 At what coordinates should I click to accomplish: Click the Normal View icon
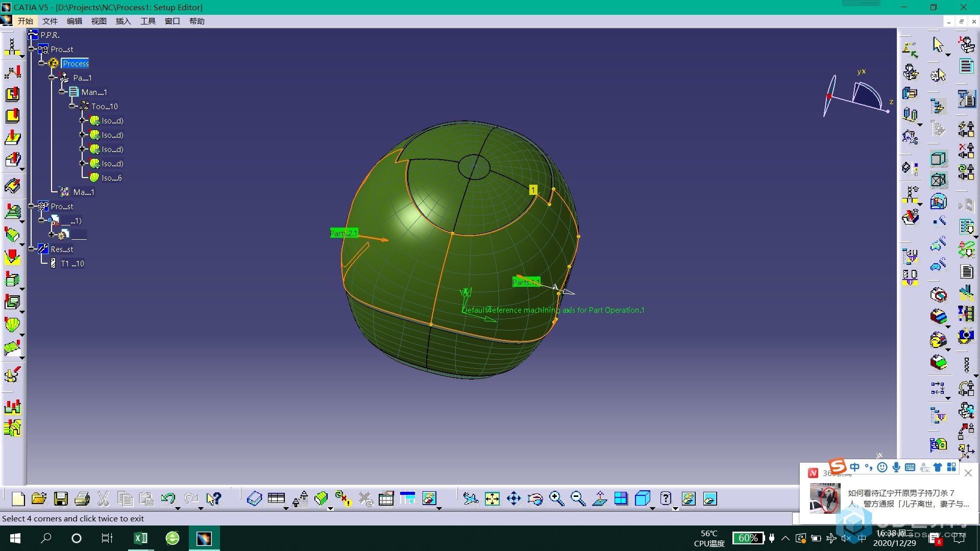click(x=600, y=498)
